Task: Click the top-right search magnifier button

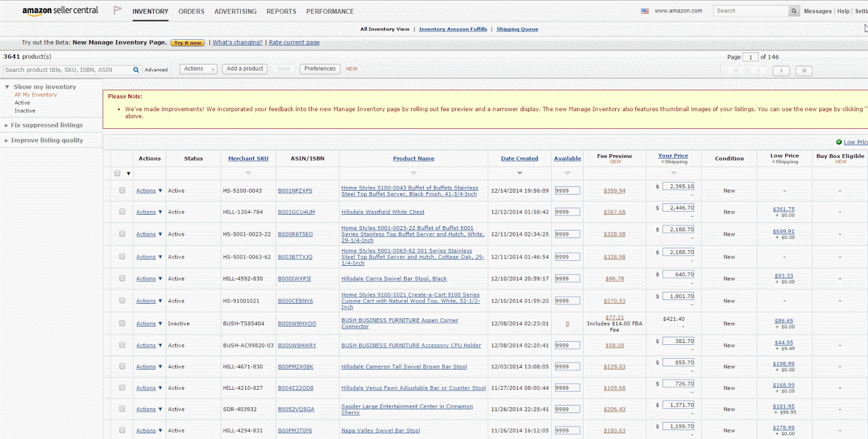Action: [x=793, y=11]
